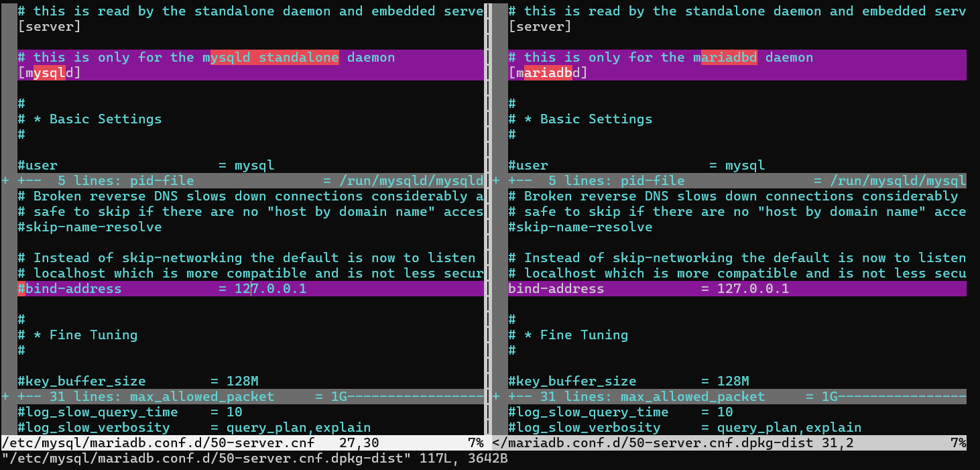Click the [server] section header in left pane

click(49, 27)
